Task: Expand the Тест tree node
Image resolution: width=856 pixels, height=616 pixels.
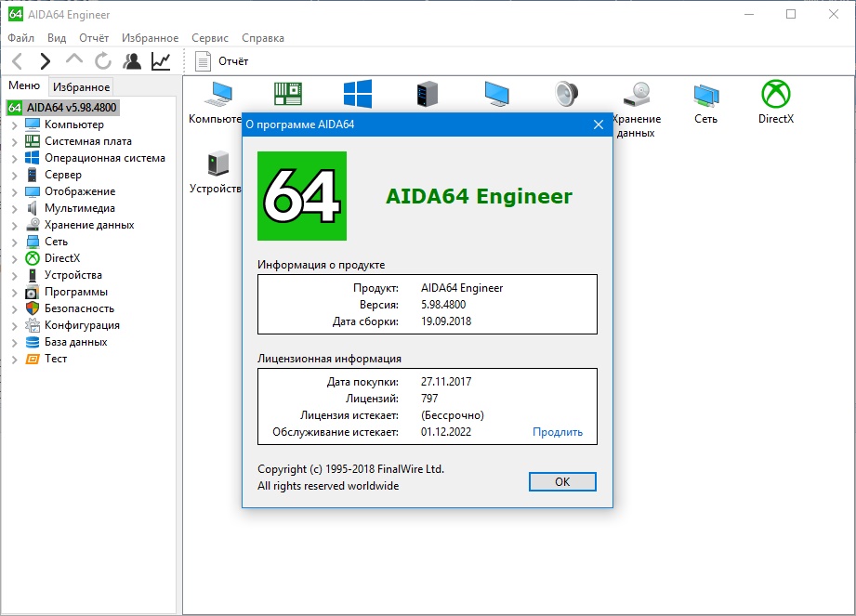Action: coord(14,359)
